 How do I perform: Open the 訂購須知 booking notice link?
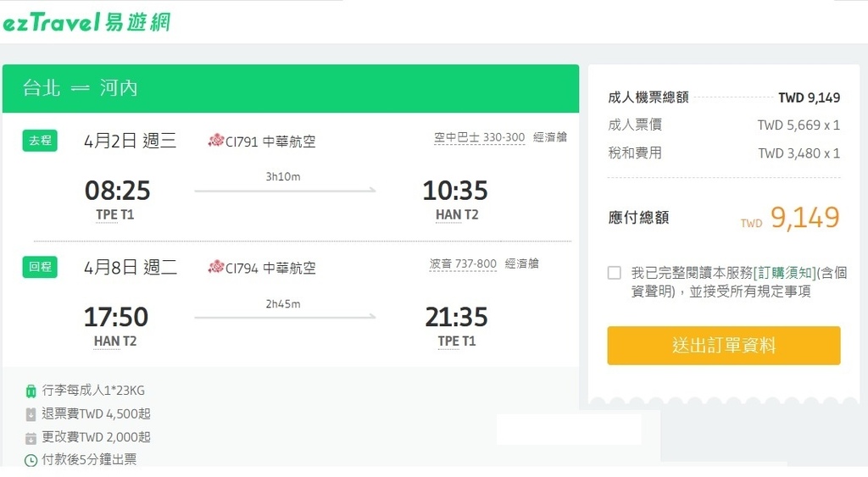tap(785, 273)
